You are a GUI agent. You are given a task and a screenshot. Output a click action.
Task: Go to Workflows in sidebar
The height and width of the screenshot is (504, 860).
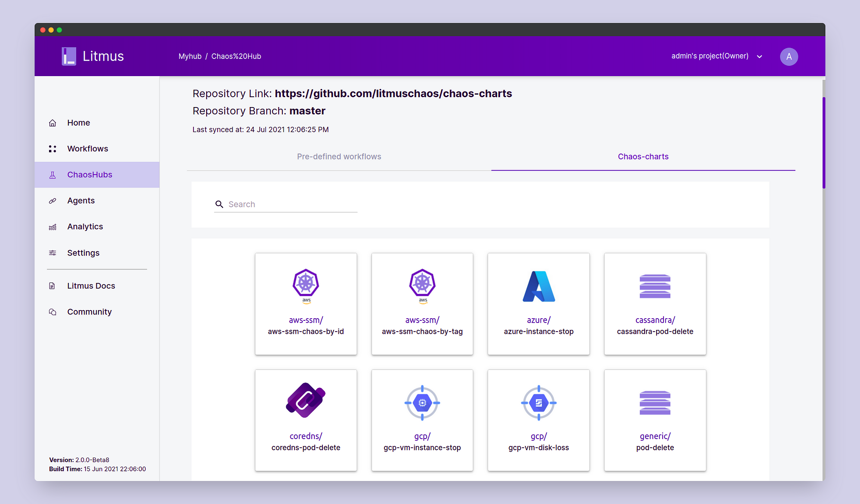97,149
